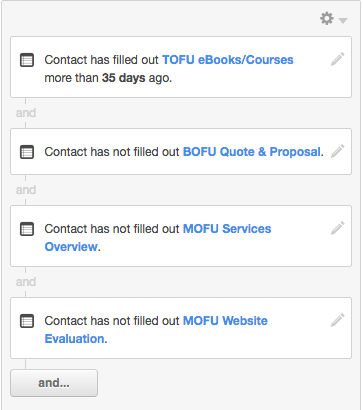Open the gear settings menu
The height and width of the screenshot is (410, 363).
tap(327, 19)
